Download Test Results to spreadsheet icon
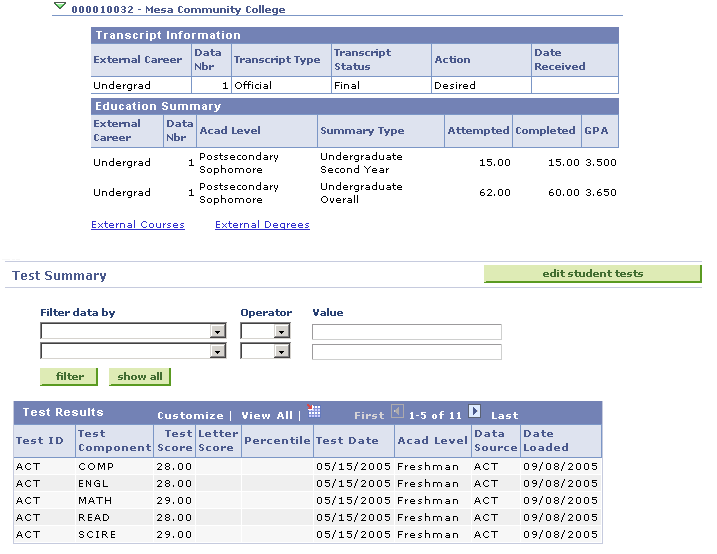Screen dimensions: 717x554 point(314,411)
